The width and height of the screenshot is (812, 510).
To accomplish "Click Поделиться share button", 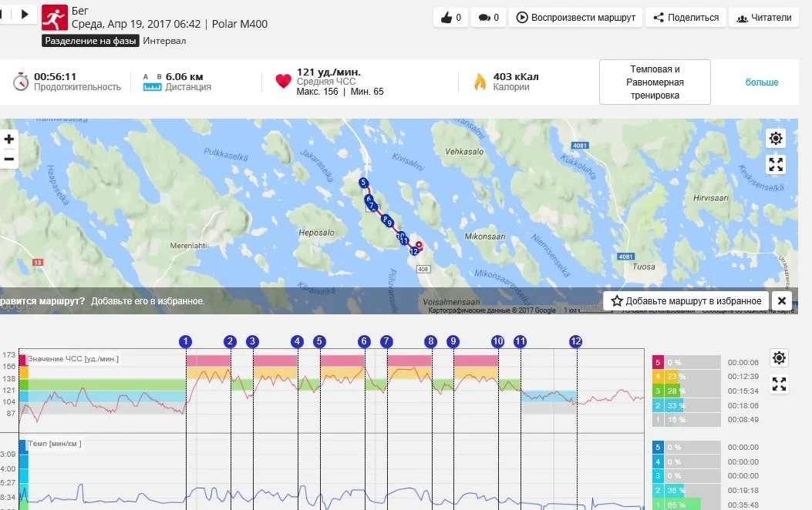I will click(x=686, y=18).
